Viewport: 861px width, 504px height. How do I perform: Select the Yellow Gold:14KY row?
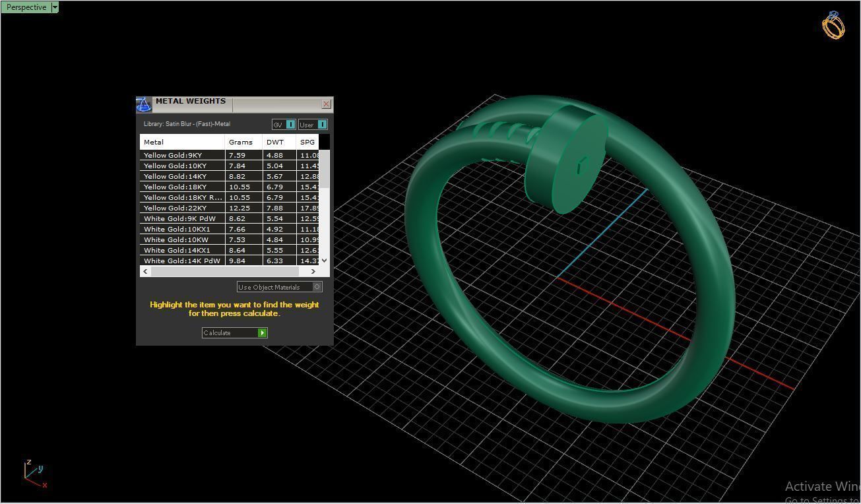tap(229, 176)
